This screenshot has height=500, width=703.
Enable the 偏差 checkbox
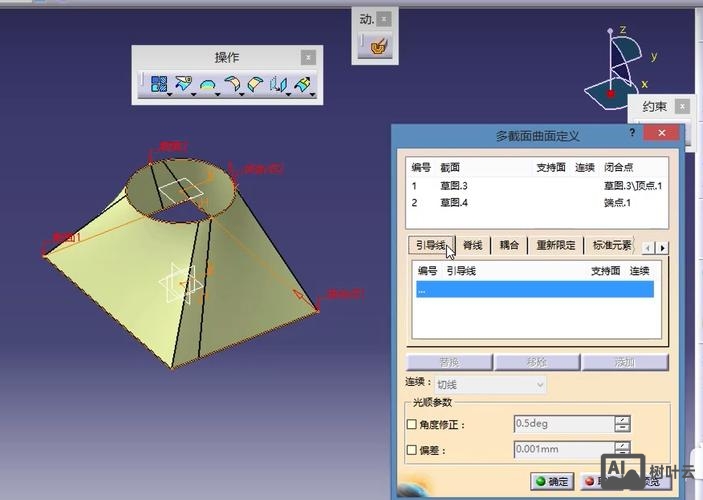point(412,449)
